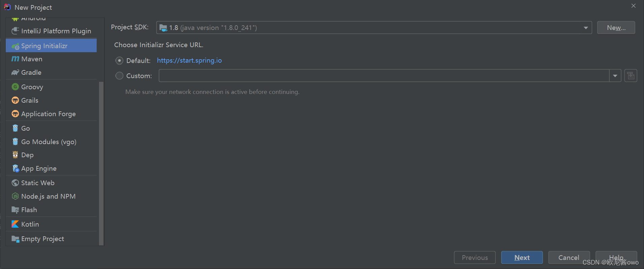Select Static Web project type
The height and width of the screenshot is (269, 644).
[x=51, y=183]
